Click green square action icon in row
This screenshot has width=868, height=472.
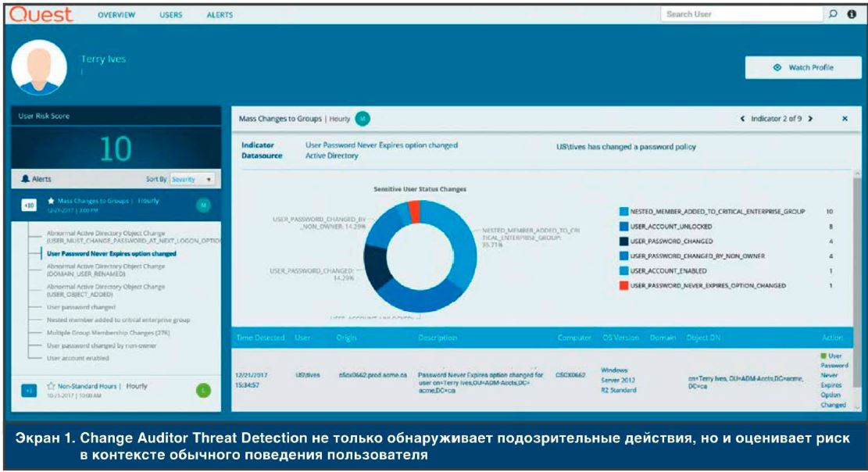tap(823, 356)
